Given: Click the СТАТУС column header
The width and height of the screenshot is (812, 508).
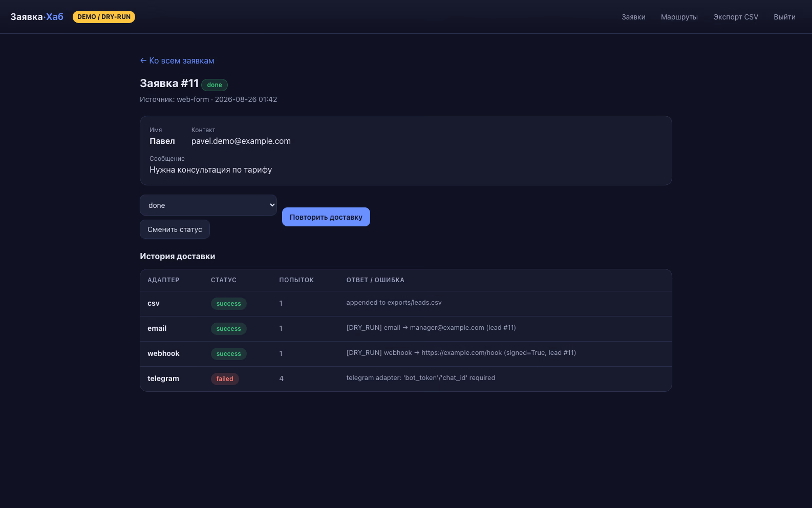Looking at the screenshot, I should click(x=224, y=280).
